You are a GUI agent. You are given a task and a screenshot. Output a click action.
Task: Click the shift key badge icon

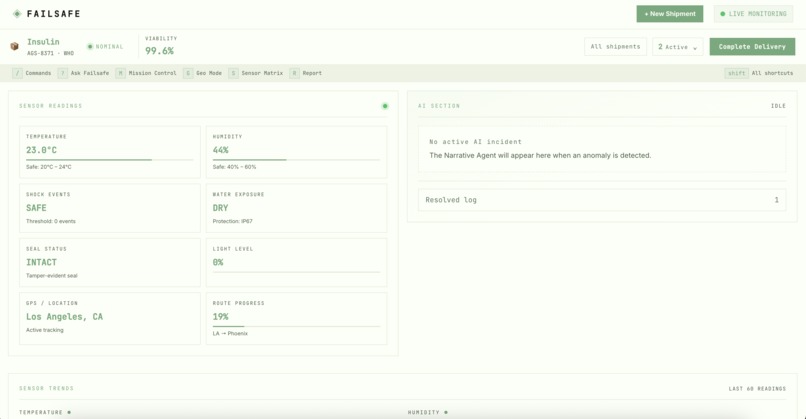736,73
